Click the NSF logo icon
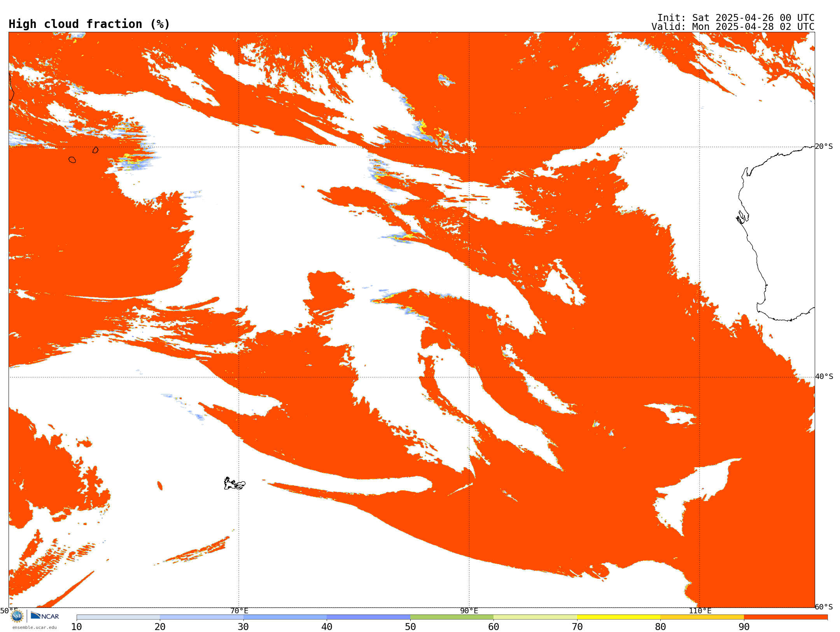Image resolution: width=840 pixels, height=632 pixels. click(x=17, y=616)
